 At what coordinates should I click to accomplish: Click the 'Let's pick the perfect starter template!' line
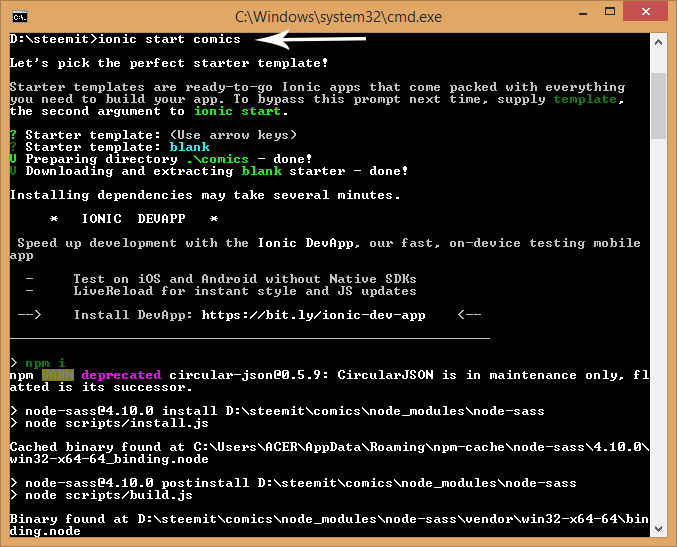[169, 63]
